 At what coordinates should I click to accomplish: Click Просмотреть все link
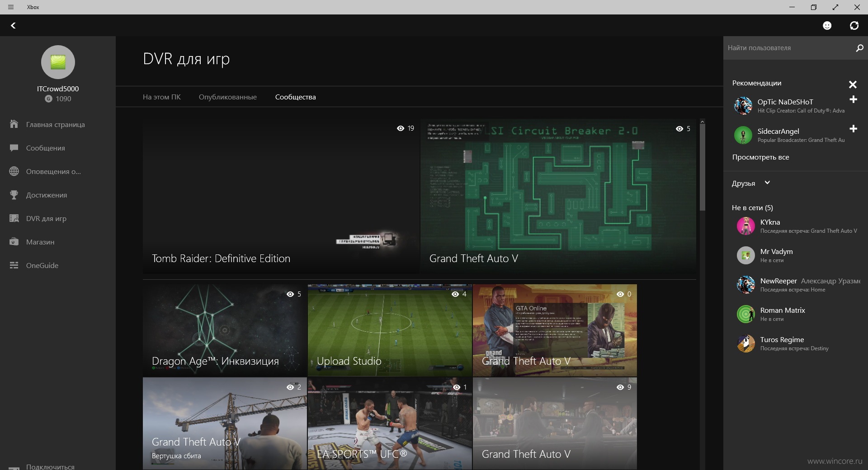pyautogui.click(x=761, y=157)
